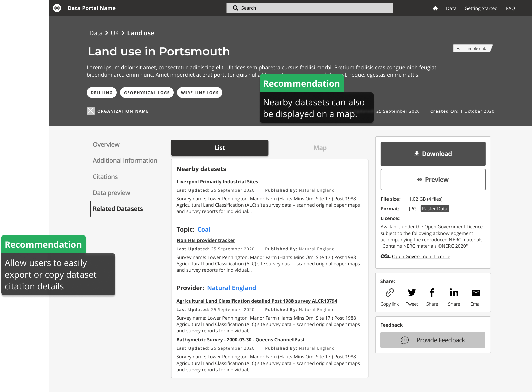Image resolution: width=532 pixels, height=392 pixels.
Task: Click 'Created On: 1 October 2020' text
Action: (x=462, y=111)
